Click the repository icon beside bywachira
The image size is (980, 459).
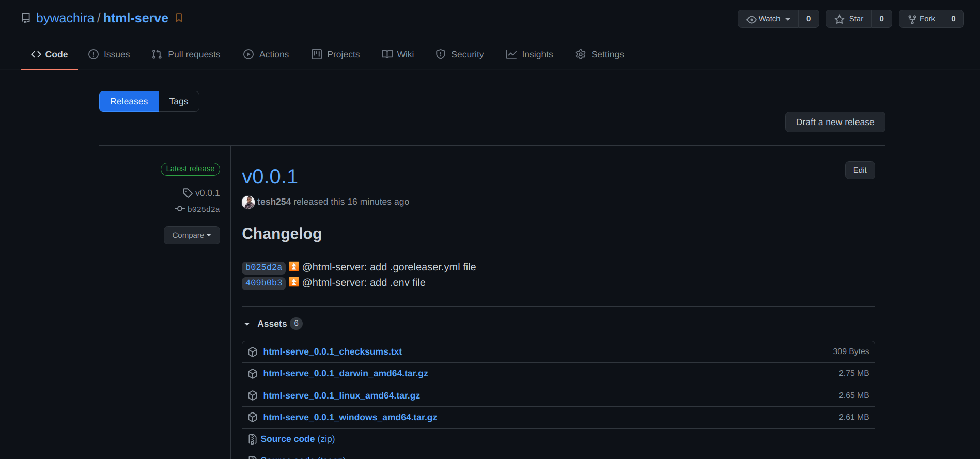click(x=26, y=18)
